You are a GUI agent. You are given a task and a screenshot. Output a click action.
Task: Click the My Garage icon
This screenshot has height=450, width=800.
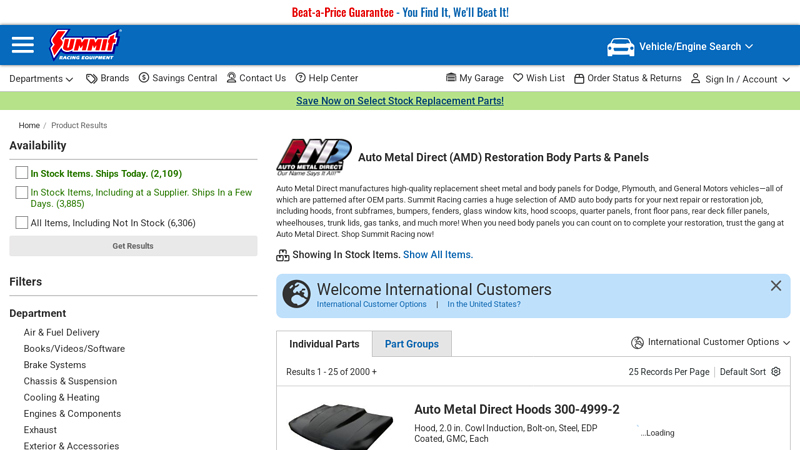(x=451, y=78)
